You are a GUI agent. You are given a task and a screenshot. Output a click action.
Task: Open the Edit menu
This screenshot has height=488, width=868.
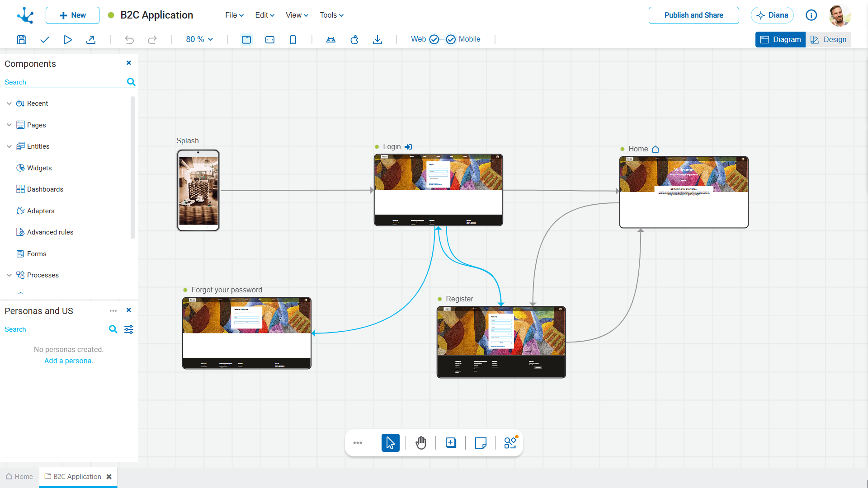264,15
